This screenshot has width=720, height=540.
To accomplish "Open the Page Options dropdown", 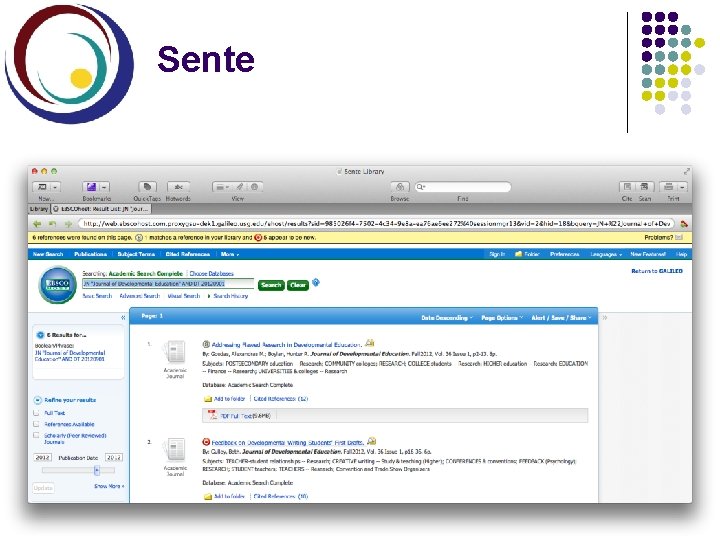I will point(502,318).
